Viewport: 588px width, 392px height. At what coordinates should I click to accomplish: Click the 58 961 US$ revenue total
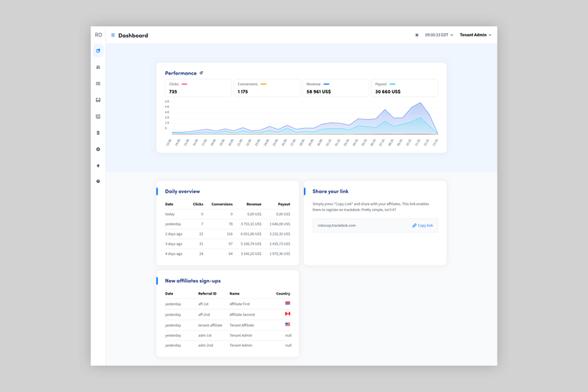(318, 91)
